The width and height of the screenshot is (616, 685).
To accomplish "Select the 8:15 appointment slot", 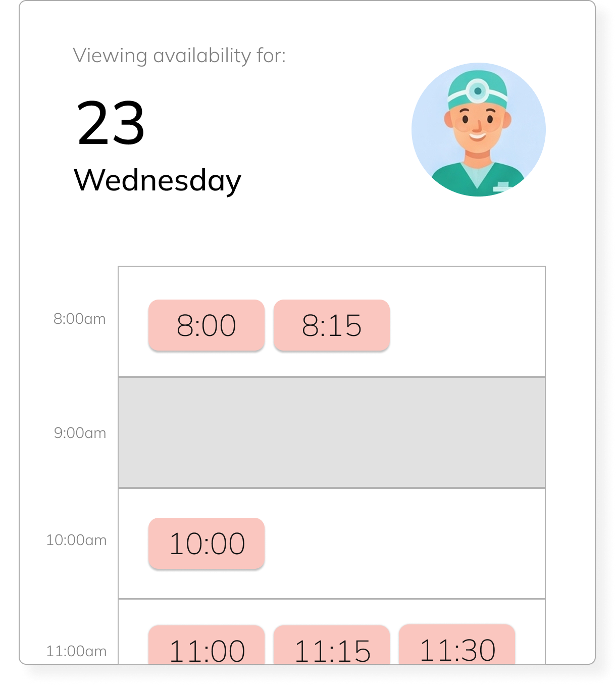I will click(332, 326).
